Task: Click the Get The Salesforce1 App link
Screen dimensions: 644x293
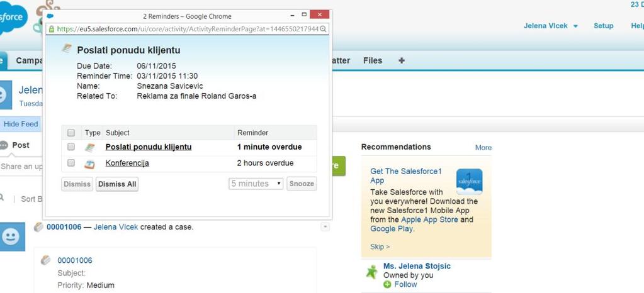Action: [406, 175]
